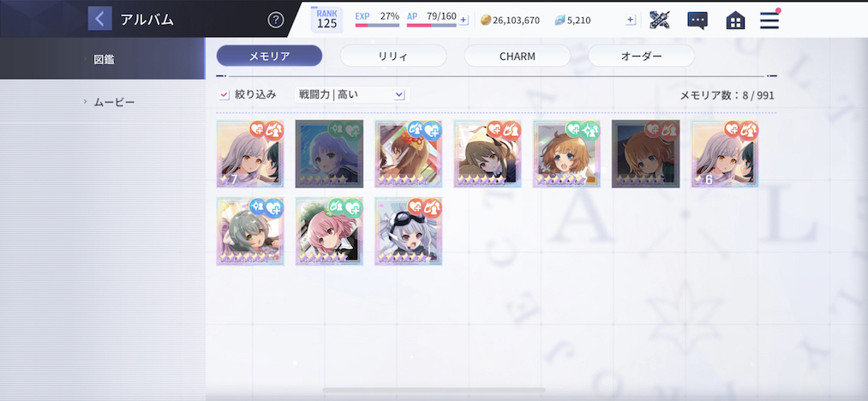Click the horizontal scrollbar at the bottom
Screen dimensions: 868x401
click(x=434, y=391)
